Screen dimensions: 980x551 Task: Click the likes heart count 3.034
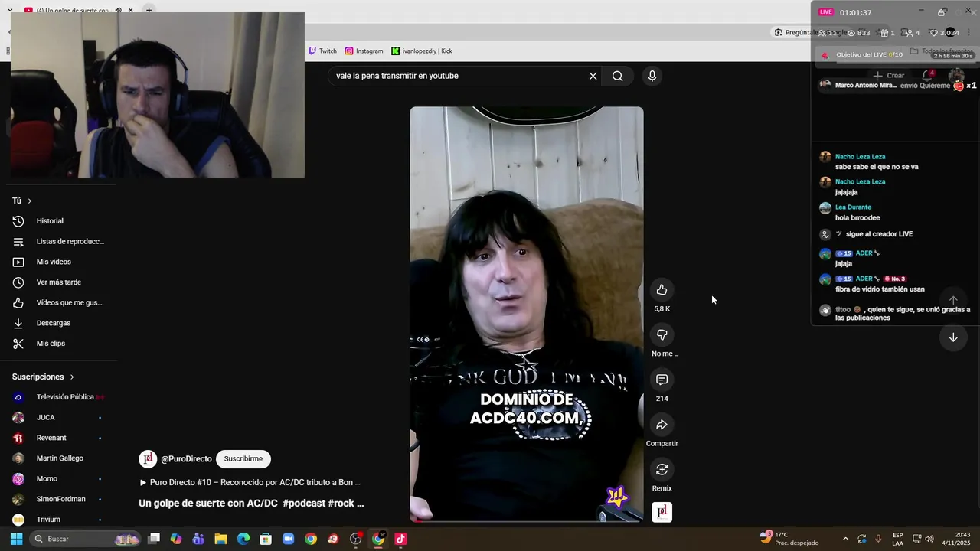point(944,33)
